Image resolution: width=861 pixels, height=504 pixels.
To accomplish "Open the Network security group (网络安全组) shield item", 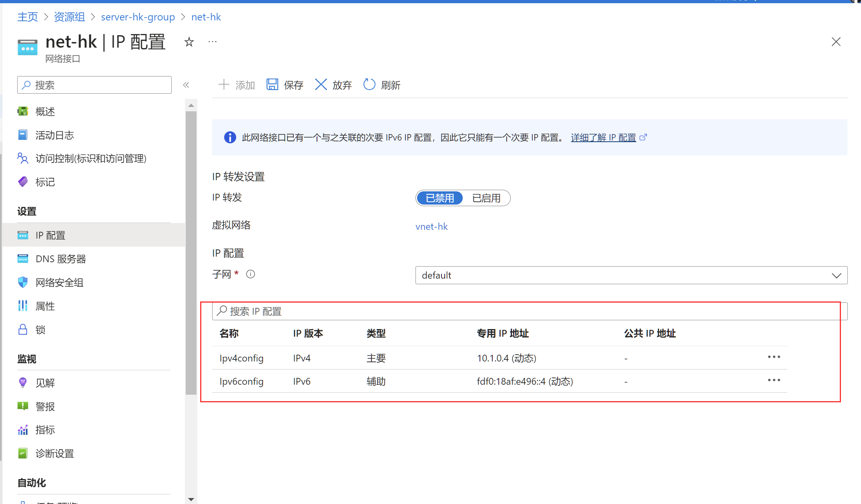I will tap(59, 283).
